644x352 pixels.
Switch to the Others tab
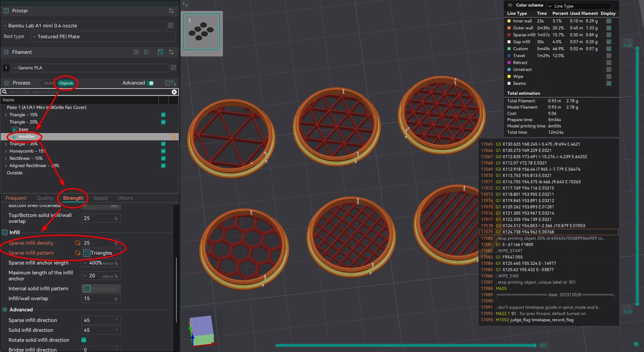[x=125, y=198]
